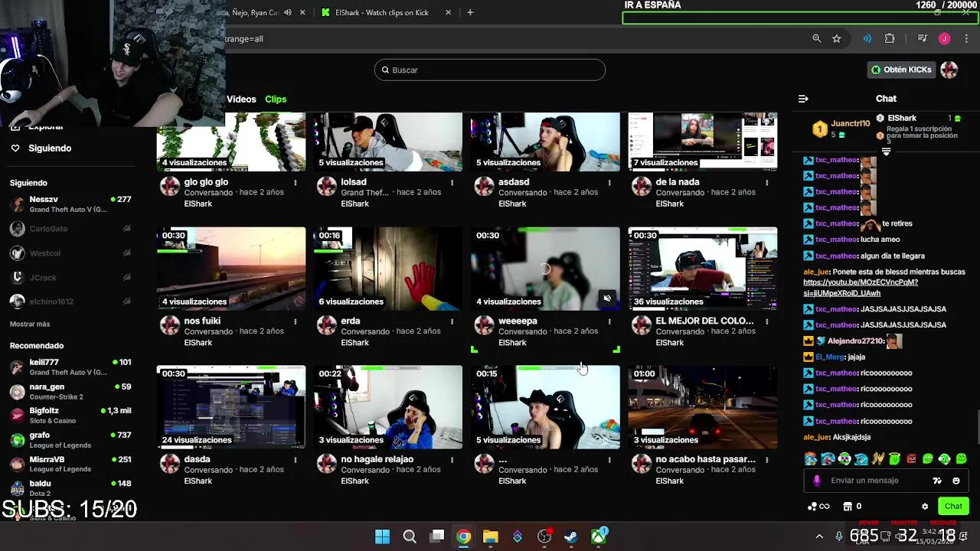
Task: Open Chrome from the taskbar
Action: [463, 536]
